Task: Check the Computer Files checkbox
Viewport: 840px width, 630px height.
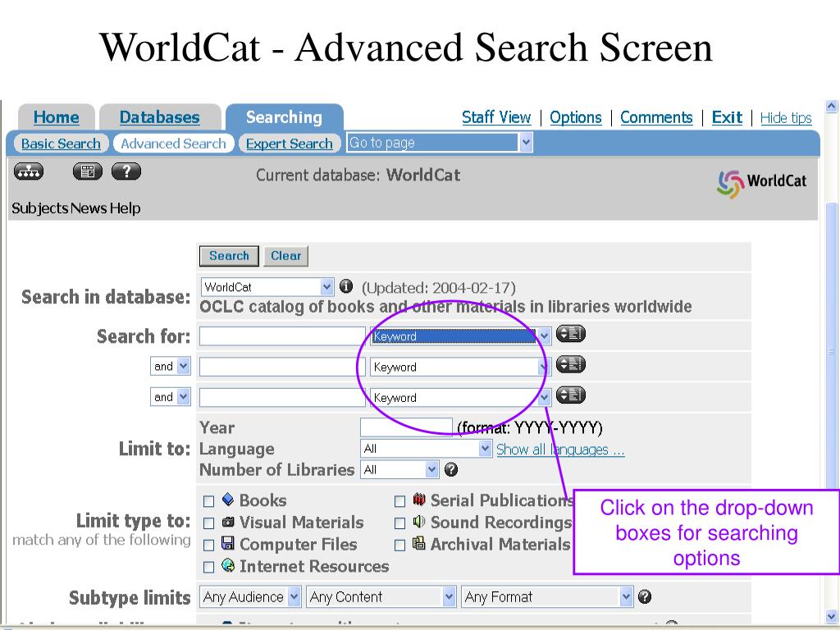Action: click(209, 546)
